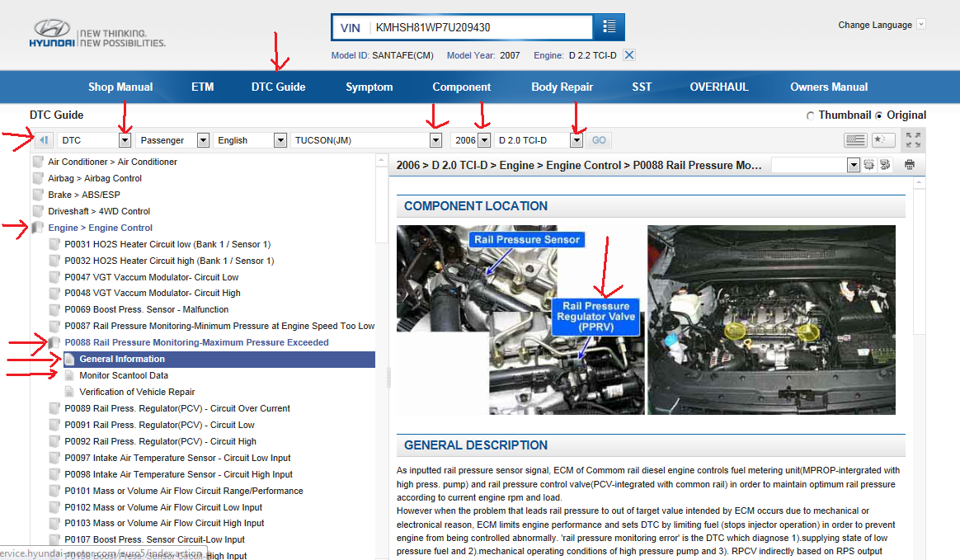This screenshot has height=560, width=960.
Task: Open the English language dropdown
Action: click(280, 140)
